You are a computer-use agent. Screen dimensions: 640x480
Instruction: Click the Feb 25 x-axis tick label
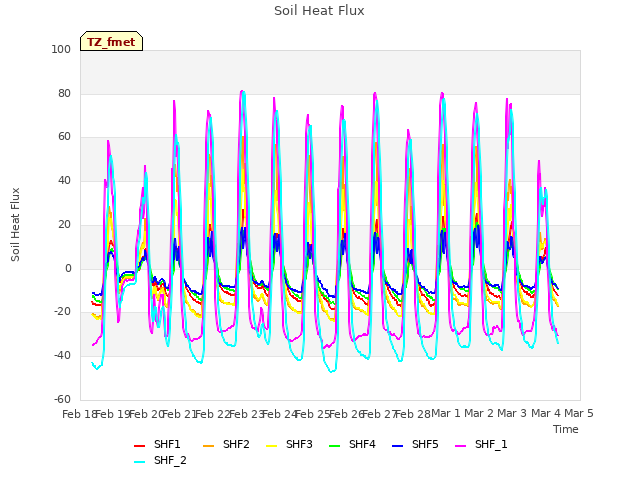(313, 414)
